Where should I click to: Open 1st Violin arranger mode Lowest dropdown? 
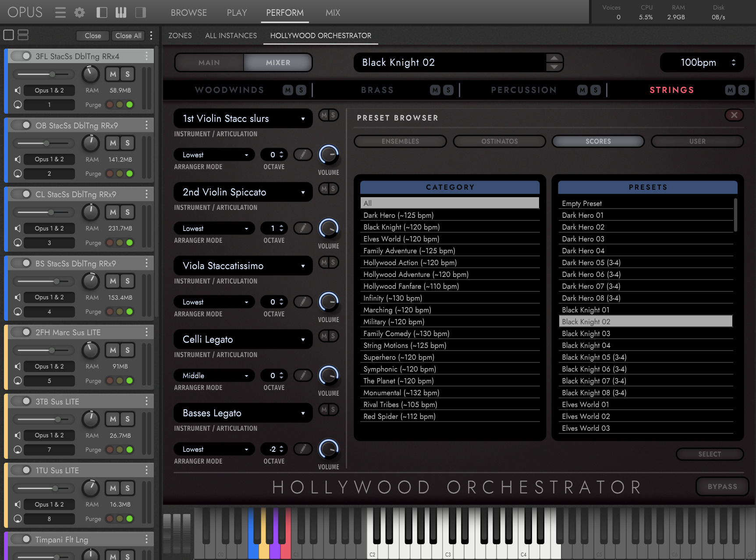pyautogui.click(x=214, y=155)
